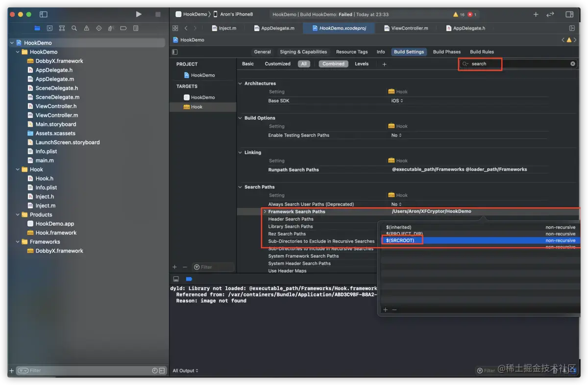Switch to Levels view

tap(362, 64)
